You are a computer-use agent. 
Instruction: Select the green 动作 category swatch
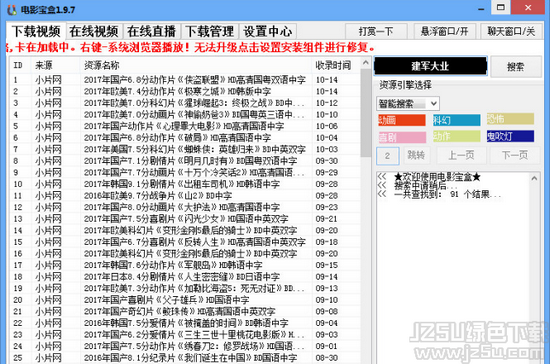click(x=456, y=136)
